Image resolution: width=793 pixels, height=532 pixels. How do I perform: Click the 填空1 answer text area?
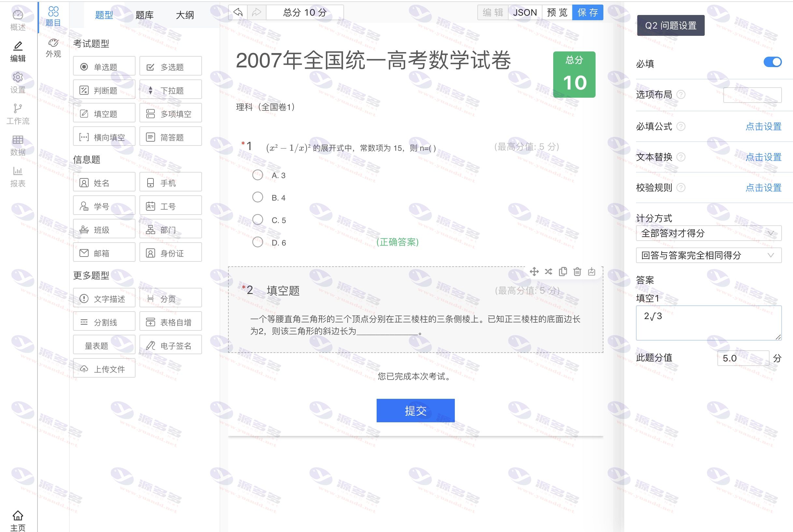(x=709, y=323)
